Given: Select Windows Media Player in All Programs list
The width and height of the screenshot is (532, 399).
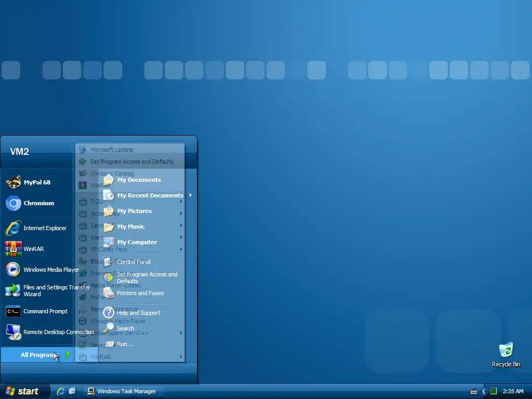Looking at the screenshot, I should click(118, 321).
